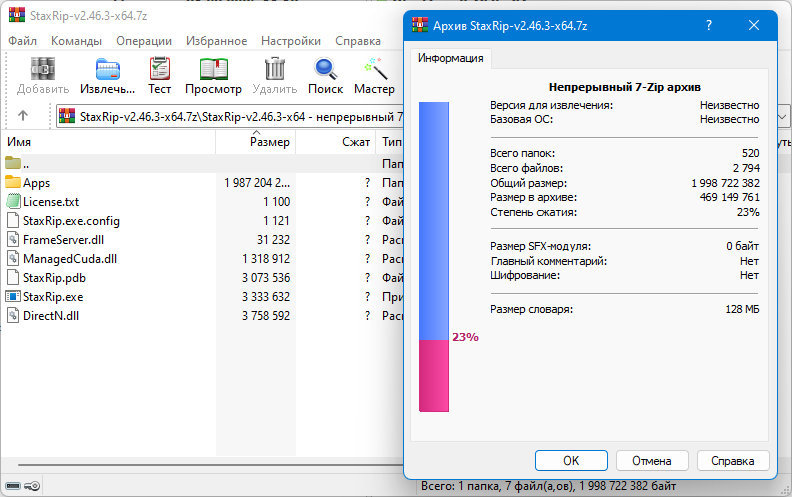Sort by the Тип column header
Image resolution: width=792 pixels, height=497 pixels.
coord(390,142)
